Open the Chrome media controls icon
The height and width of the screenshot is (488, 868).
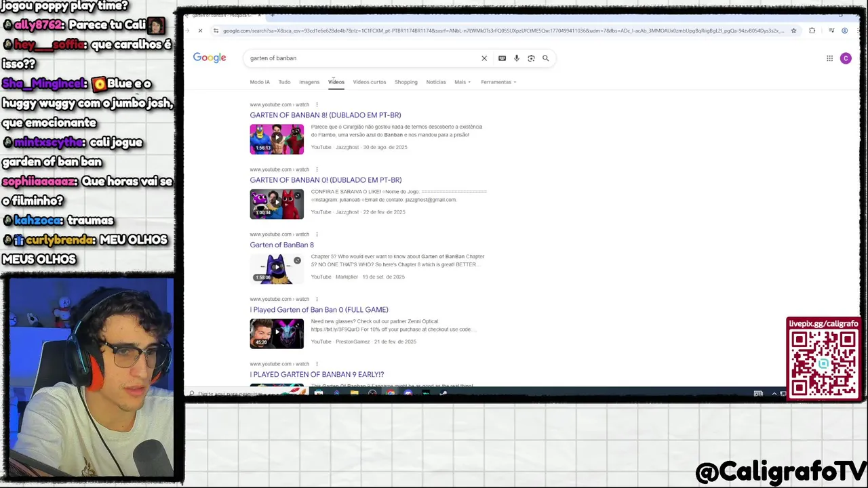tap(831, 30)
